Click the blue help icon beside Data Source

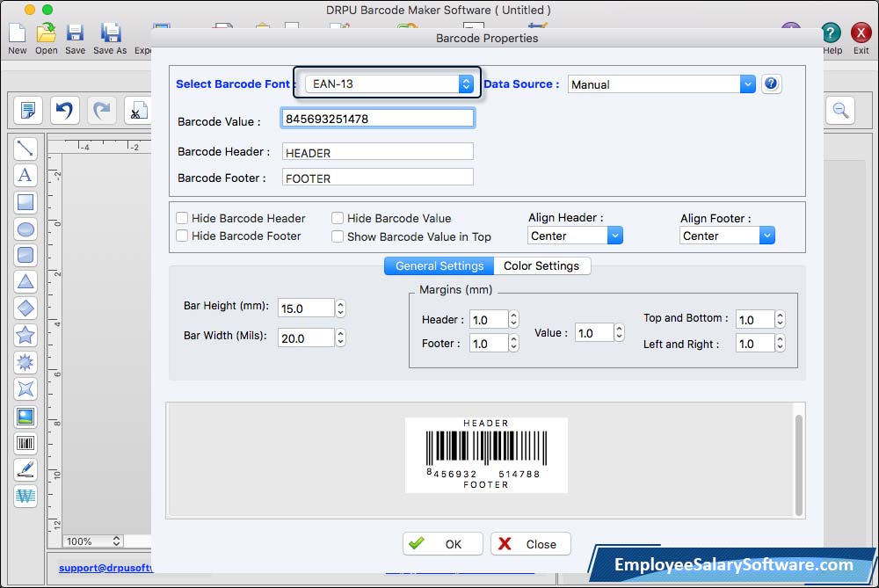[x=772, y=84]
